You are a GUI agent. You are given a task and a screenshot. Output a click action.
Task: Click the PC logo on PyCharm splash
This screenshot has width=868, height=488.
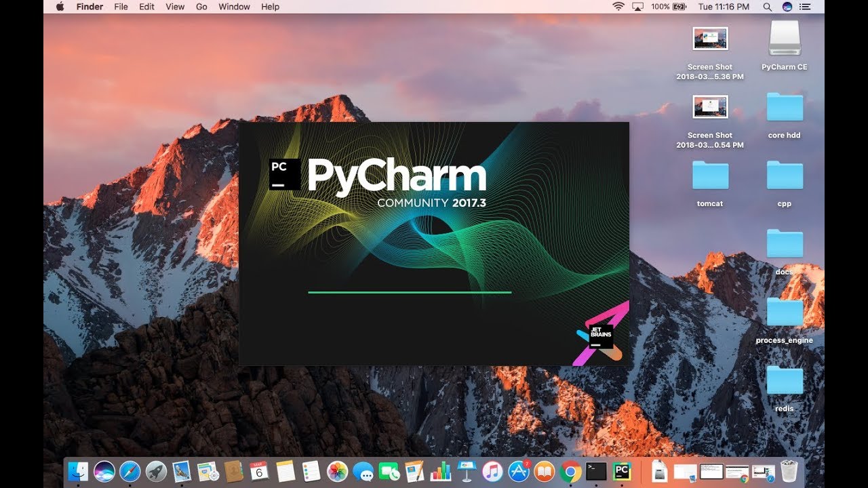(x=284, y=174)
